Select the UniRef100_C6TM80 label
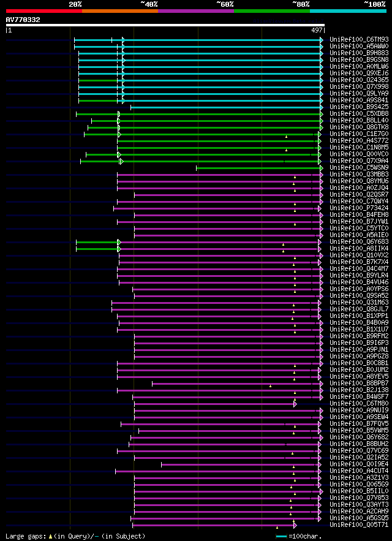Screen dimensions: 392x541 tap(359, 403)
